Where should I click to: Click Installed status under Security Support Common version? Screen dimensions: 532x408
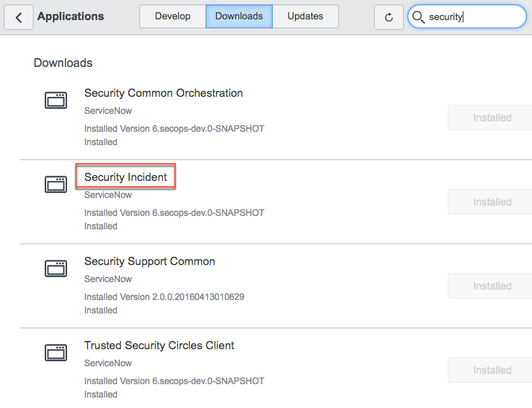101,310
